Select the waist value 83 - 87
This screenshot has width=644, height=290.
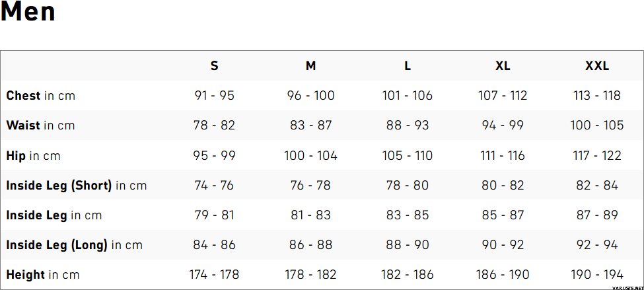coord(310,126)
